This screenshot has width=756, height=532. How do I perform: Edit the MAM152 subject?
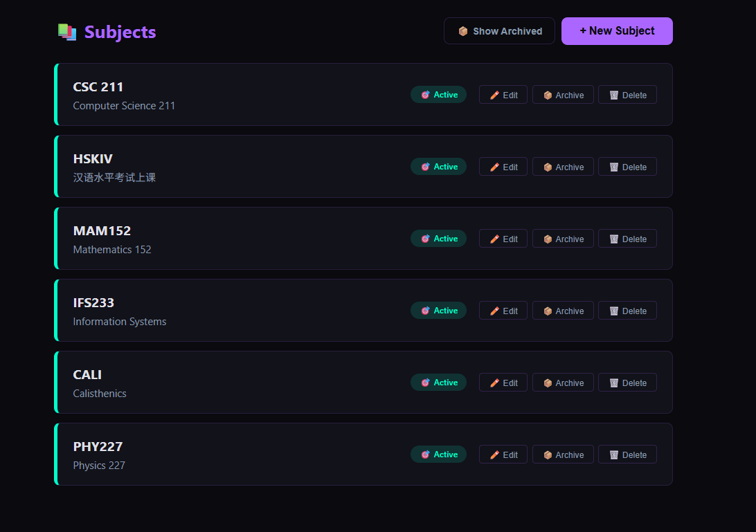(x=503, y=239)
